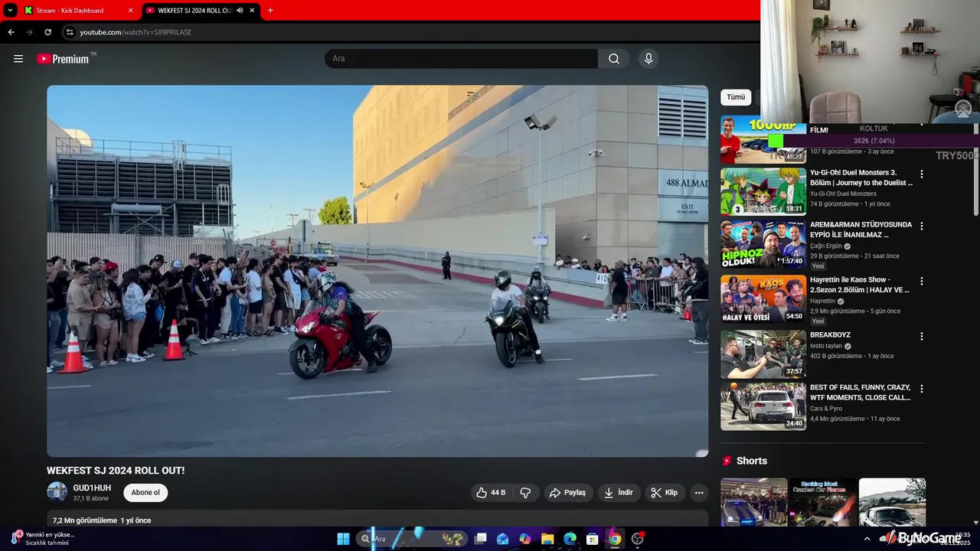This screenshot has width=980, height=551.
Task: Open a new Chrome tab
Action: click(x=270, y=11)
